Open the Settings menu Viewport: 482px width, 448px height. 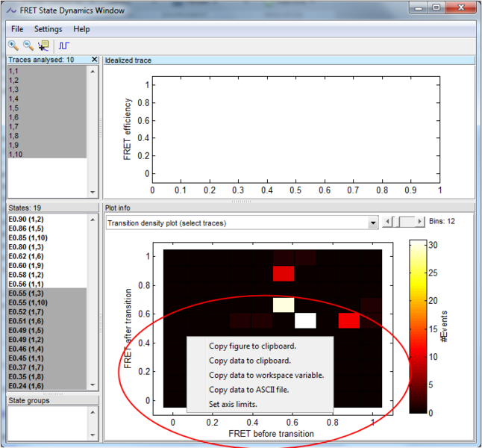(48, 29)
